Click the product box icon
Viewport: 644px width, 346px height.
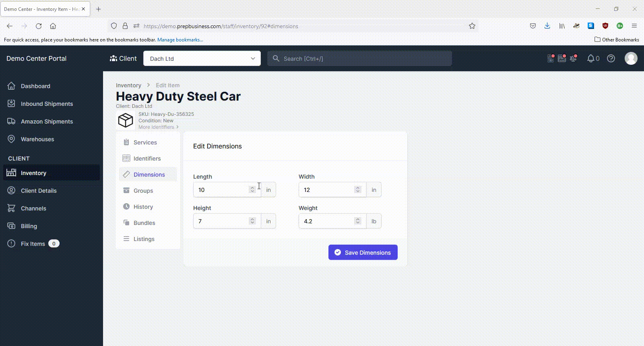(126, 120)
